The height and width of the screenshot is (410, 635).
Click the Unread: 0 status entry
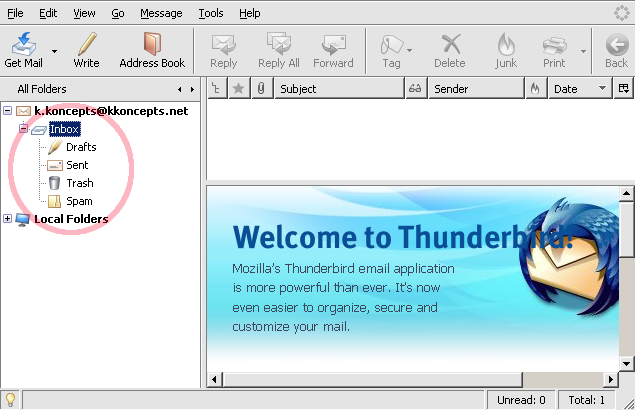[521, 400]
